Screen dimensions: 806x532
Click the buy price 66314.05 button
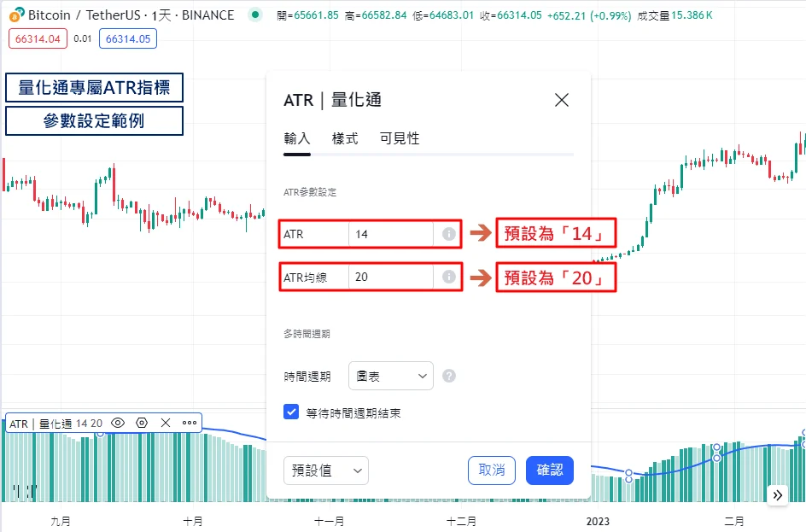point(128,39)
